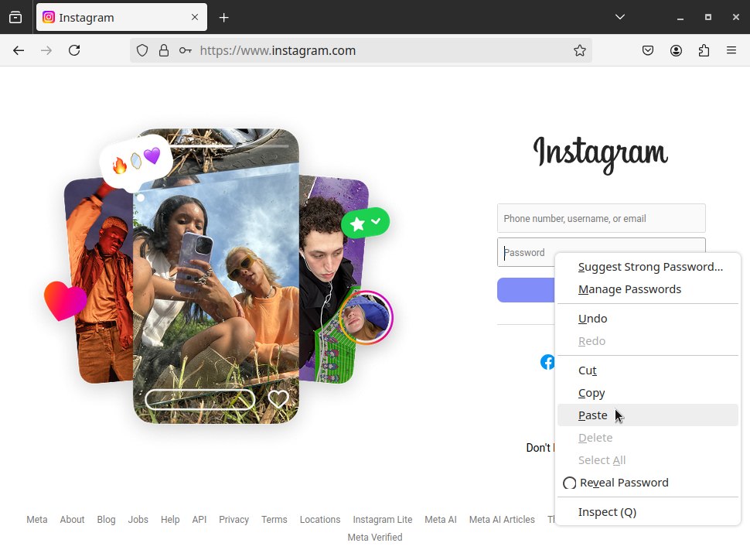Bookmark this page with star icon
This screenshot has height=560, width=750.
580,50
